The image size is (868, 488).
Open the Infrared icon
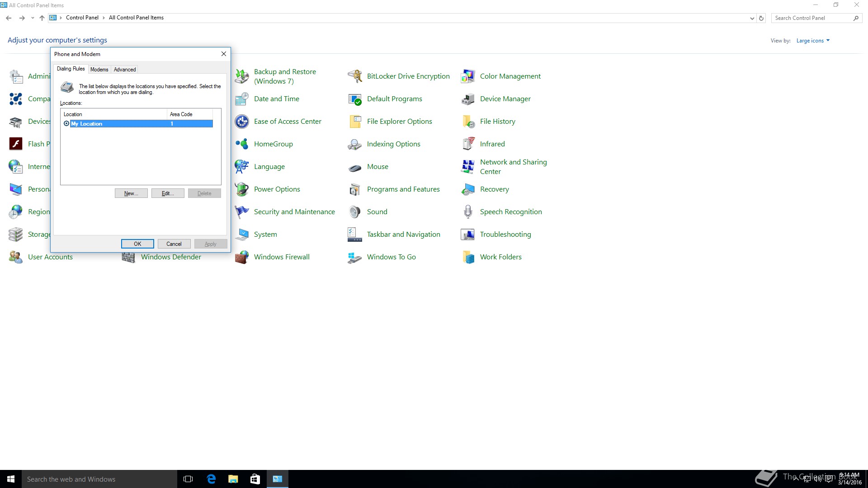point(468,144)
